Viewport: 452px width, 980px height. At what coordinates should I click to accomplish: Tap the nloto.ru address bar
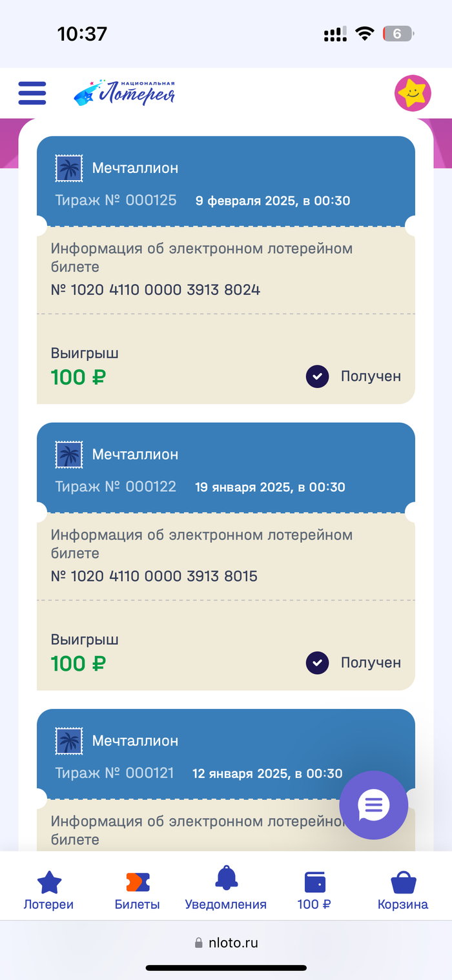point(226,943)
